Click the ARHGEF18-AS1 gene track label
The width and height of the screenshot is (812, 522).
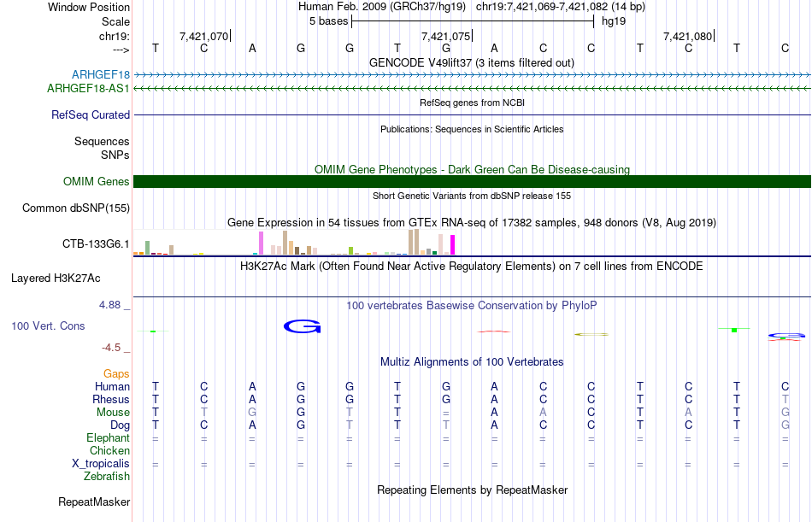tap(89, 89)
